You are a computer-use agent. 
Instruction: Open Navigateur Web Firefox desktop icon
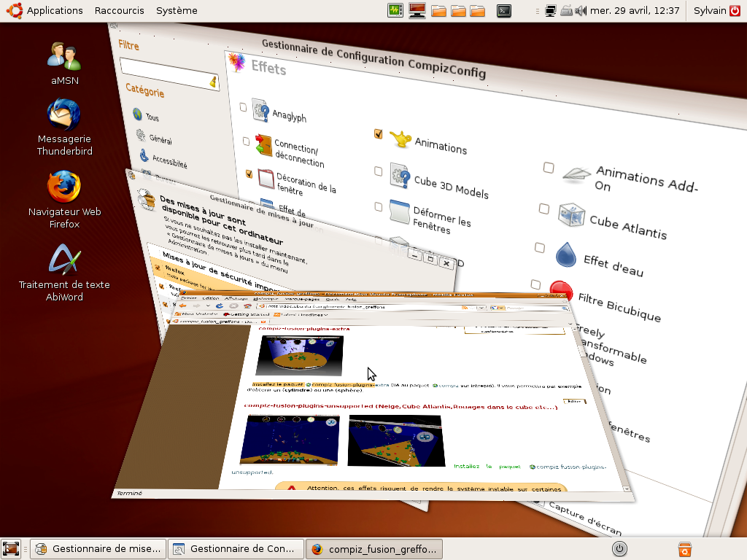[64, 200]
